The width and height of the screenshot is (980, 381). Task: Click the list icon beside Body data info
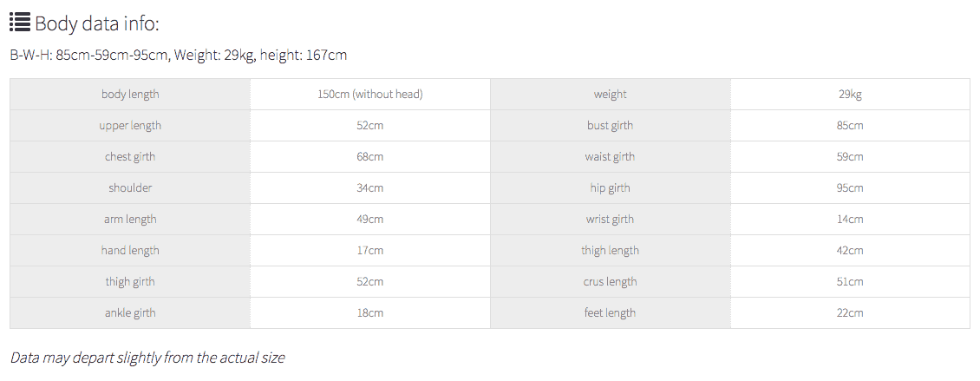pyautogui.click(x=20, y=23)
